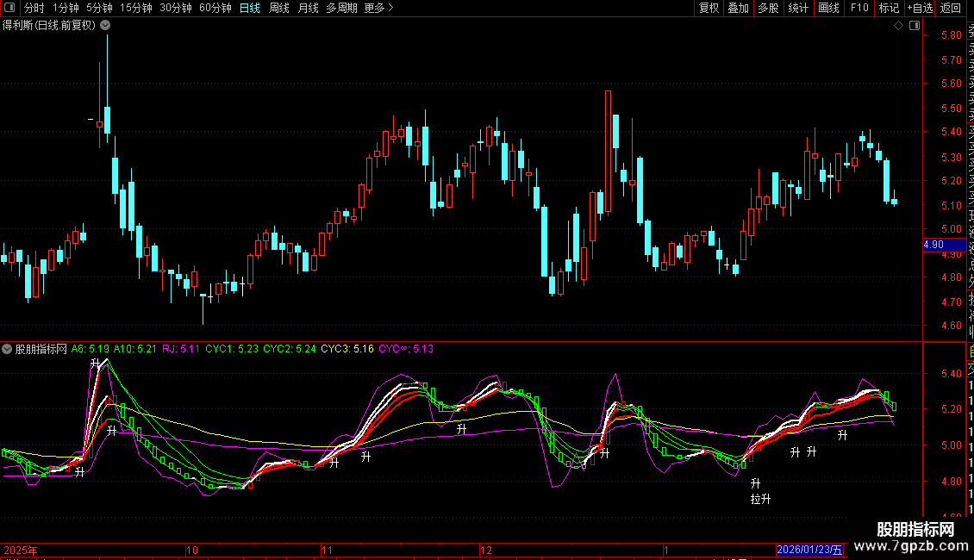This screenshot has height=560, width=974.
Task: Click the CYC2: 5.24 indicator value
Action: pyautogui.click(x=290, y=349)
